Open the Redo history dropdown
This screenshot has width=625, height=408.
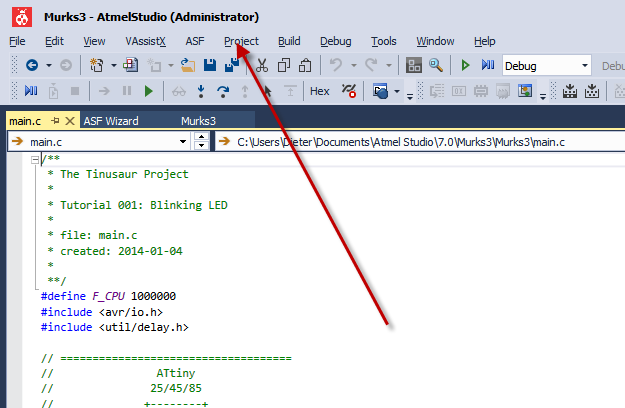[x=389, y=65]
